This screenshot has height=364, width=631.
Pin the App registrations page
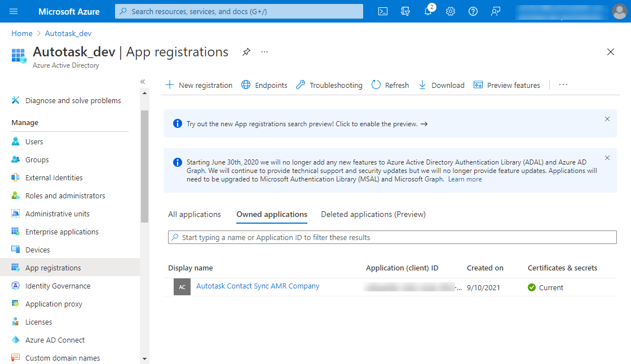pos(246,52)
